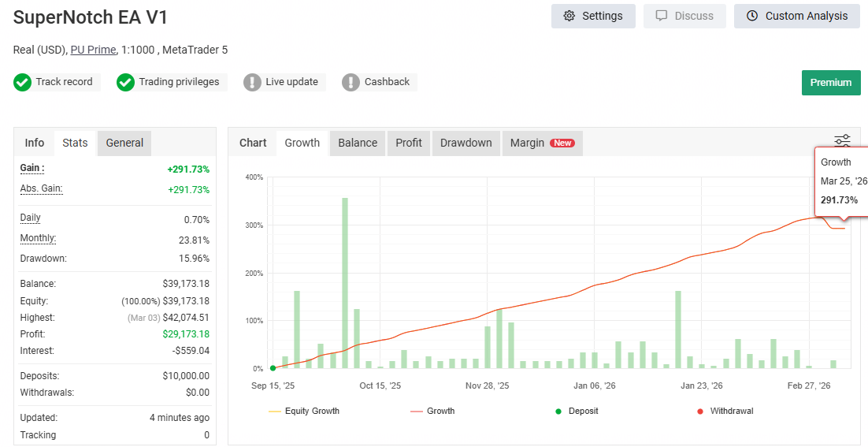Click the Trading privileges checkmark icon
Screen dimensions: 868x447
[126, 82]
